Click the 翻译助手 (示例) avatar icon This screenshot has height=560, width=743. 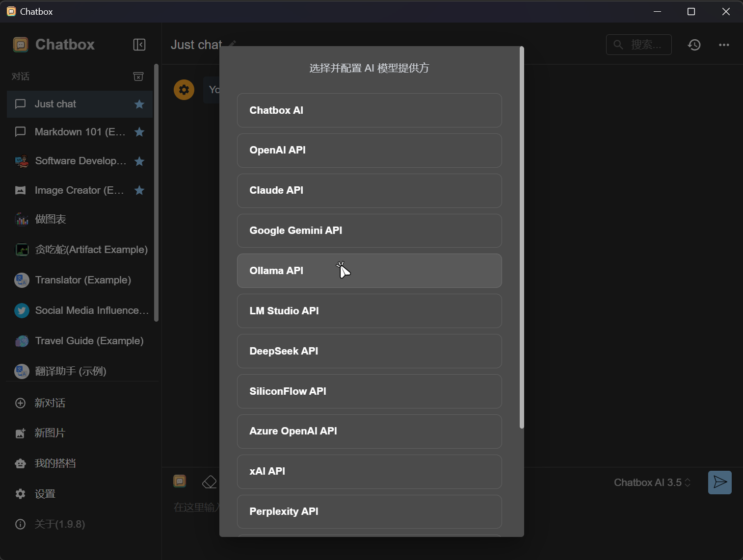pyautogui.click(x=22, y=371)
